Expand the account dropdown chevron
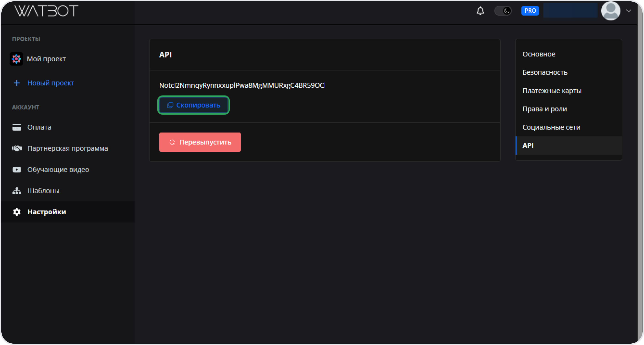 click(x=628, y=11)
